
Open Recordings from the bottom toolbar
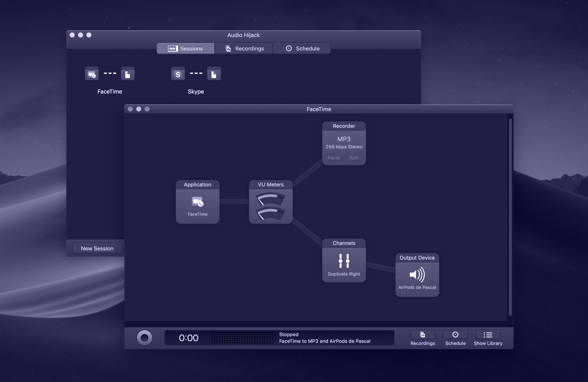pos(422,338)
